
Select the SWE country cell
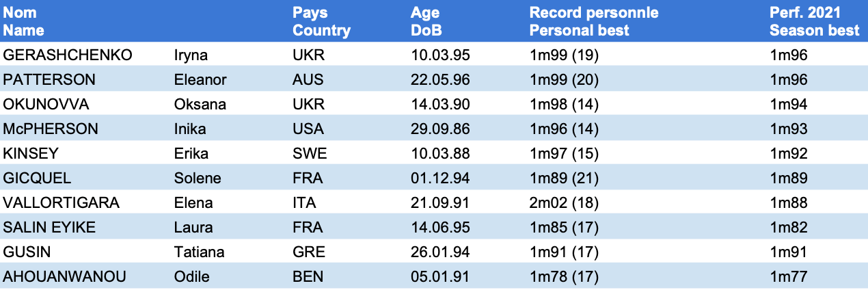tap(310, 154)
